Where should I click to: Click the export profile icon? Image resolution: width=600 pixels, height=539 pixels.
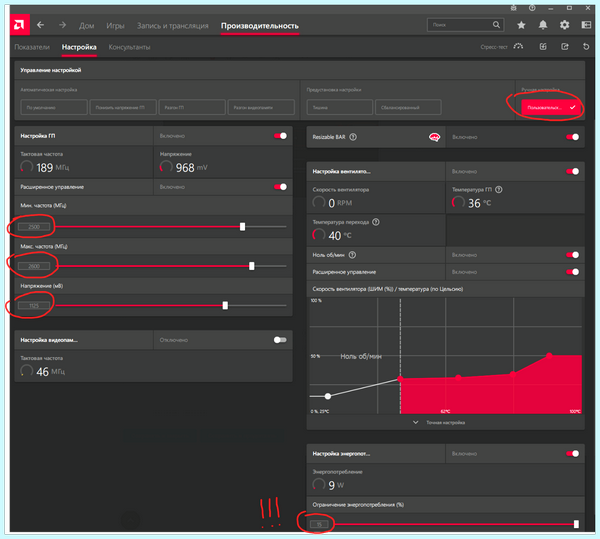point(564,47)
